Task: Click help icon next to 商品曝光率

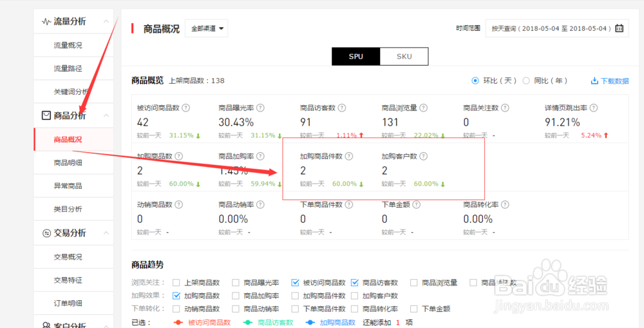Action: point(260,108)
